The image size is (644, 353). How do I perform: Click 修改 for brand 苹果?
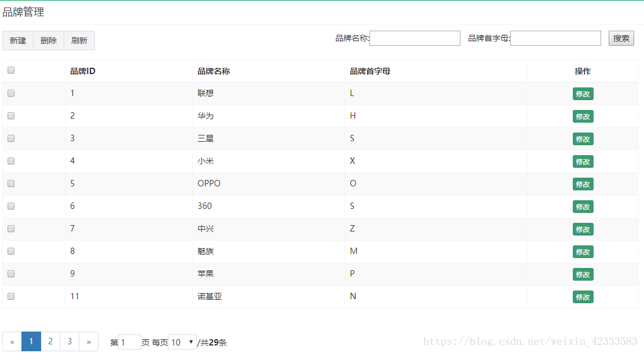(583, 275)
